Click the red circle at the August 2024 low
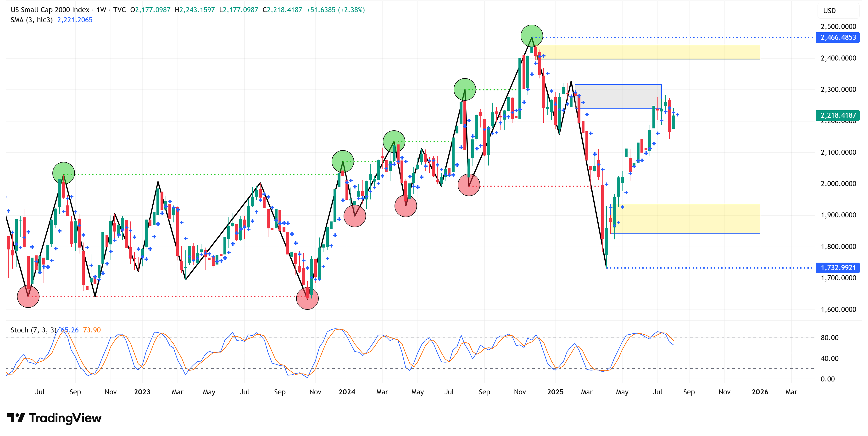868x436 pixels. click(469, 185)
